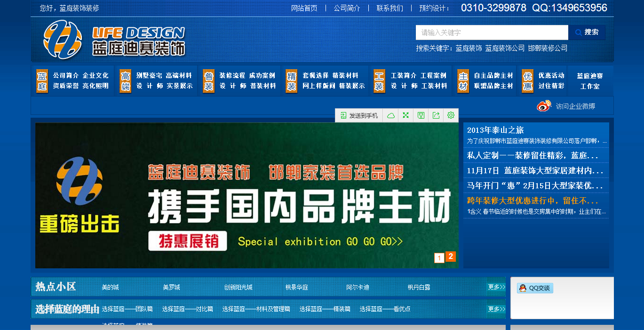Image resolution: width=644 pixels, height=330 pixels.
Task: Open 联系我们 in the top menu
Action: tap(390, 8)
